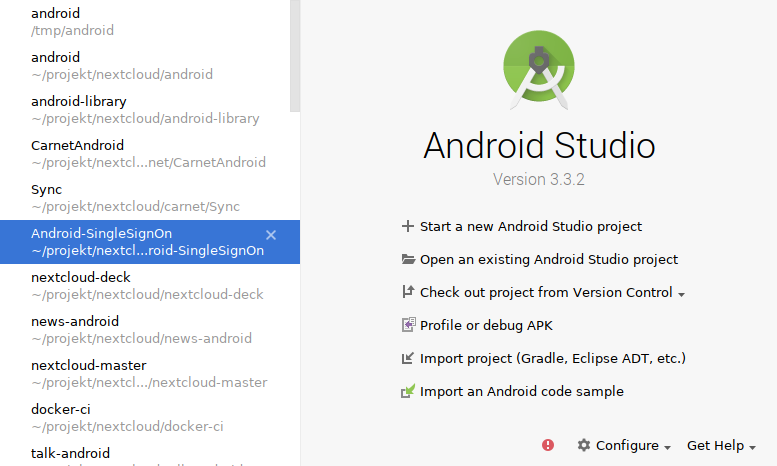Image resolution: width=777 pixels, height=466 pixels.
Task: Choose Import project (Gradle, Eclipse ADT, etc.)
Action: pos(553,358)
